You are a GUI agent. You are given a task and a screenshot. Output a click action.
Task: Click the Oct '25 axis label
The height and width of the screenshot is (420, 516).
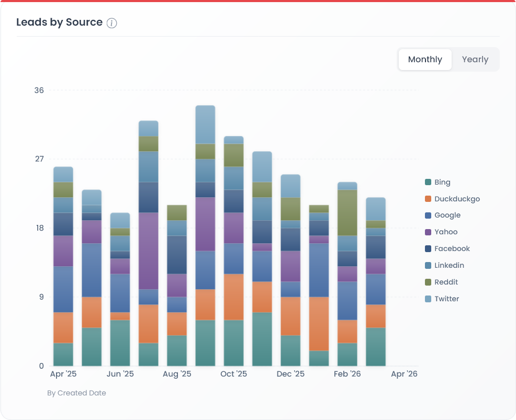point(234,374)
